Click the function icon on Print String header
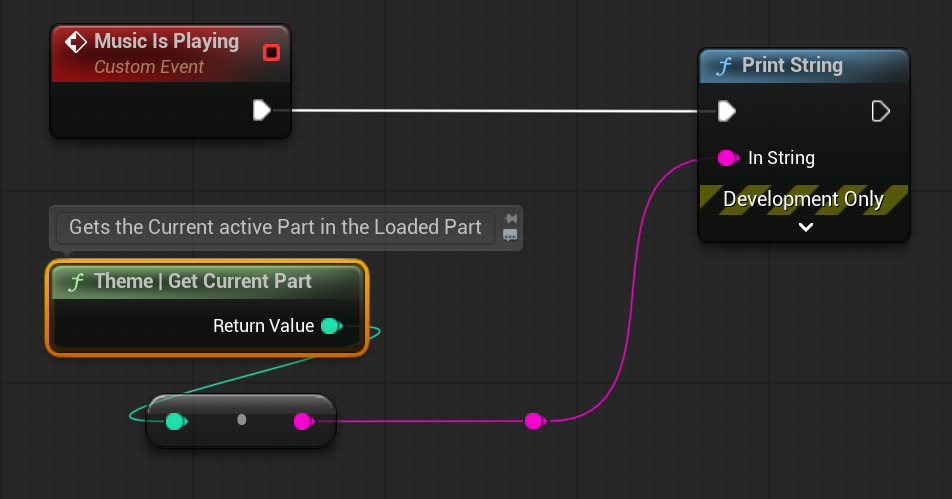Image resolution: width=952 pixels, height=499 pixels. 724,66
